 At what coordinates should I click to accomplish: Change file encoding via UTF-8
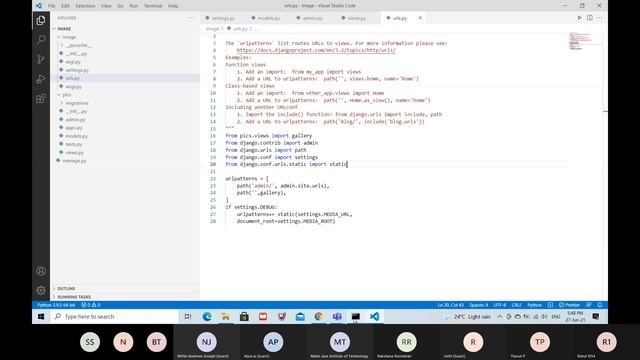500,305
